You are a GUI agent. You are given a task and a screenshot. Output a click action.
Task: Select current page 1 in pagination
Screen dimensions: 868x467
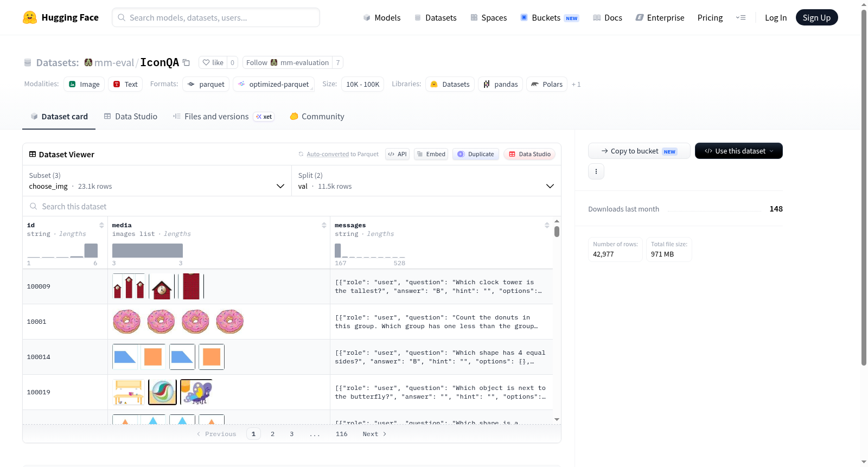(253, 434)
